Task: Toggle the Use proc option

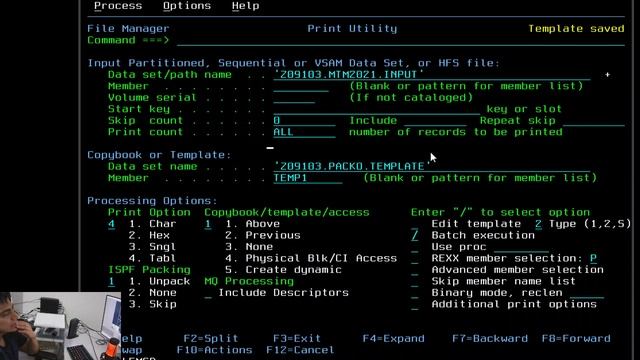Action: [415, 247]
